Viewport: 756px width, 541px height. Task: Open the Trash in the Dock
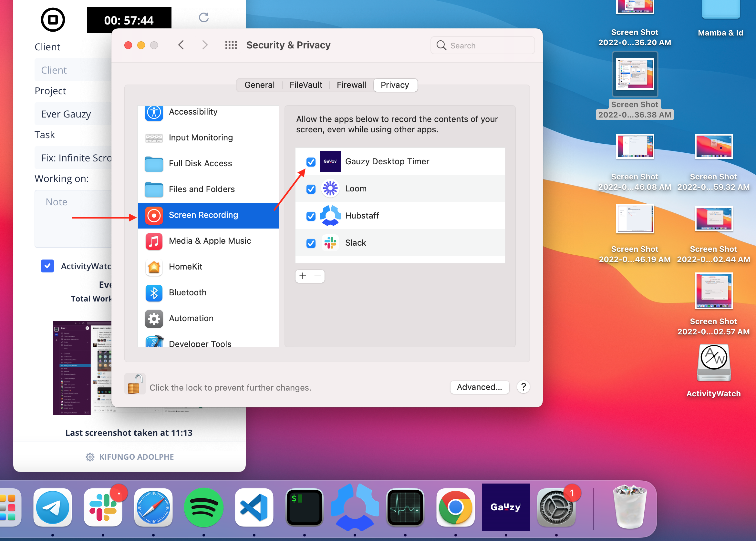pyautogui.click(x=630, y=507)
